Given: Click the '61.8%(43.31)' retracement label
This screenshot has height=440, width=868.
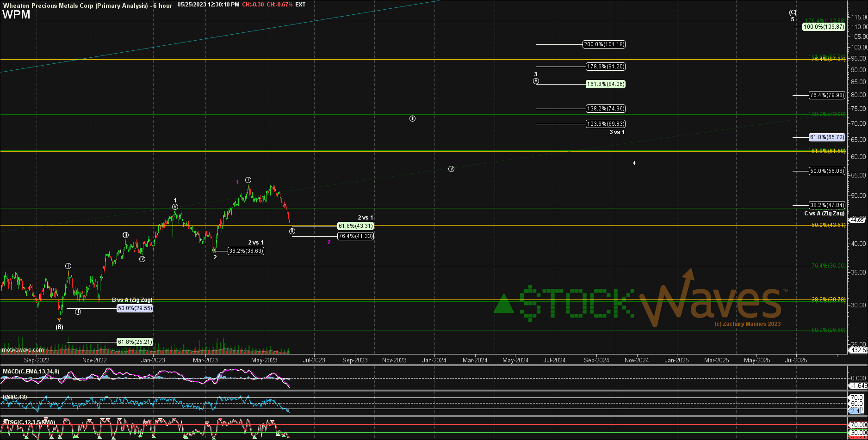Looking at the screenshot, I should (355, 226).
